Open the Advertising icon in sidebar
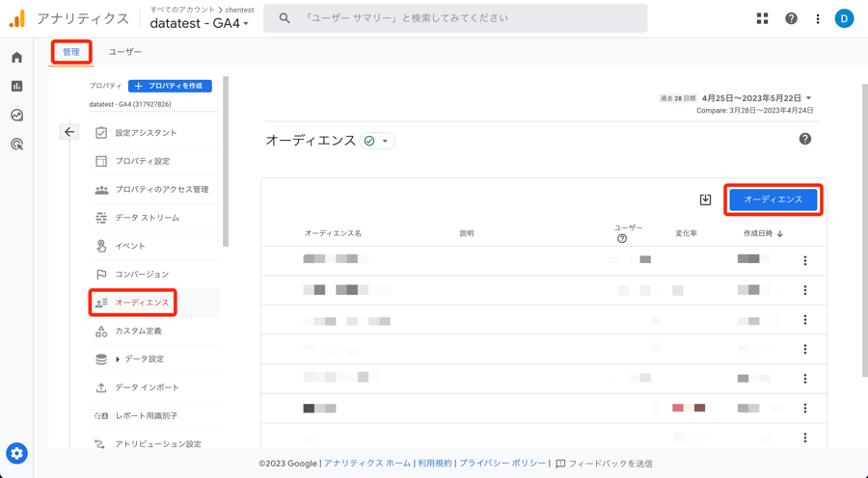The width and height of the screenshot is (868, 478). 16,145
